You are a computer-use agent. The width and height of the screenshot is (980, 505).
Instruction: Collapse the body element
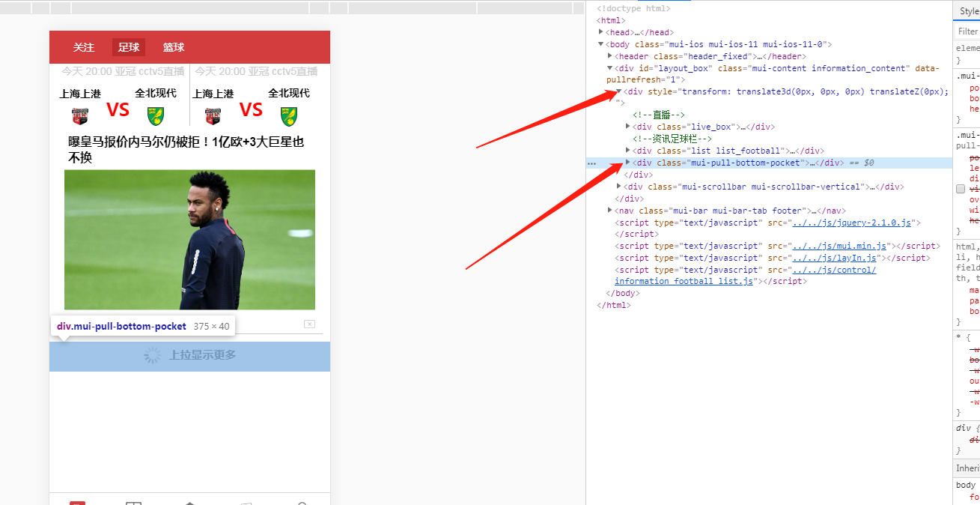point(602,44)
